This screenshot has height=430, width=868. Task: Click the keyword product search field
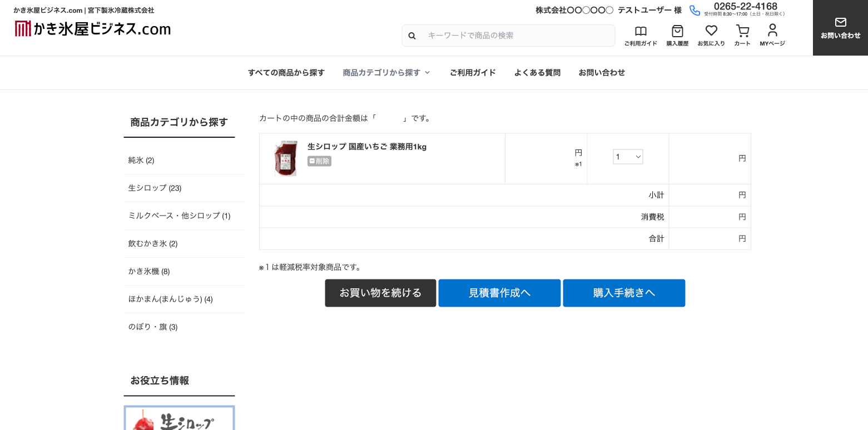tap(517, 36)
